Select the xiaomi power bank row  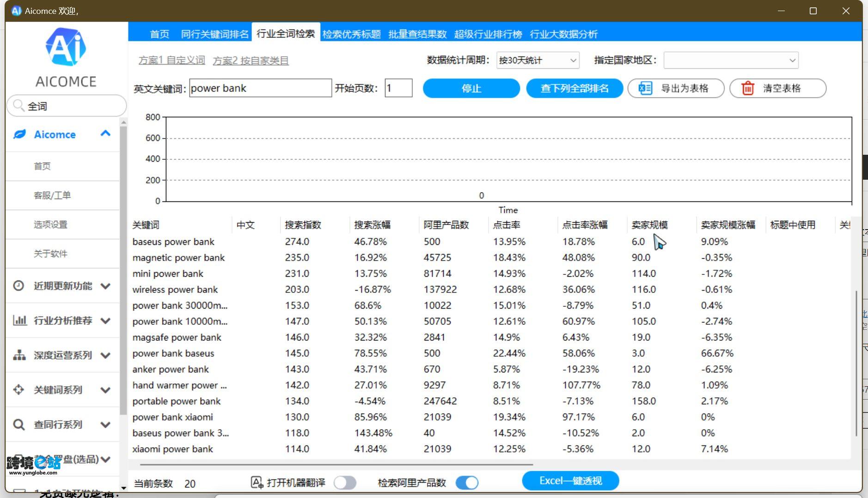(x=490, y=449)
